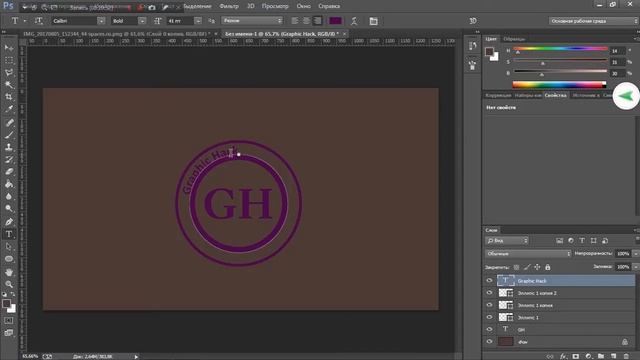Screen dimensions: 640x360
Task: Open the font size dropdown
Action: (x=198, y=21)
